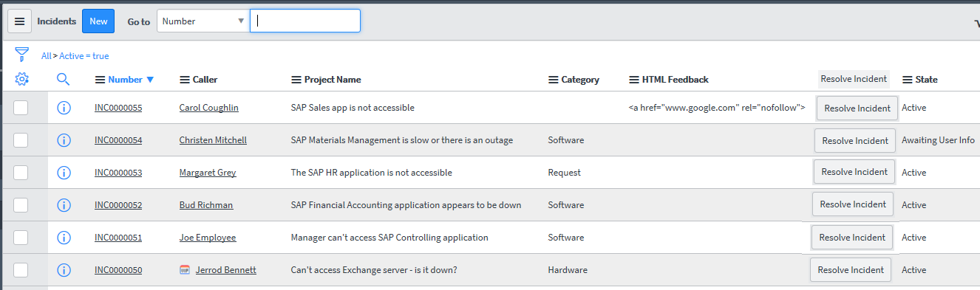
Task: Resolve incident INC0000055
Action: coord(857,108)
